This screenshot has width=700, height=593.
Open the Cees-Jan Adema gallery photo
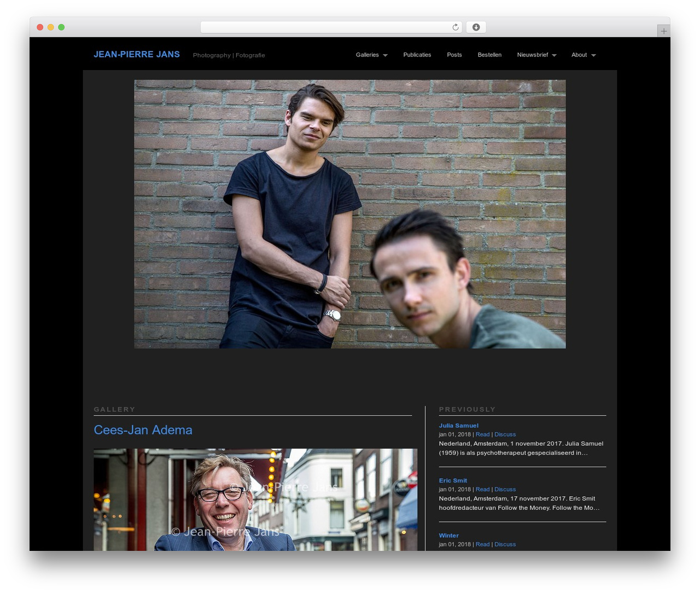(255, 500)
